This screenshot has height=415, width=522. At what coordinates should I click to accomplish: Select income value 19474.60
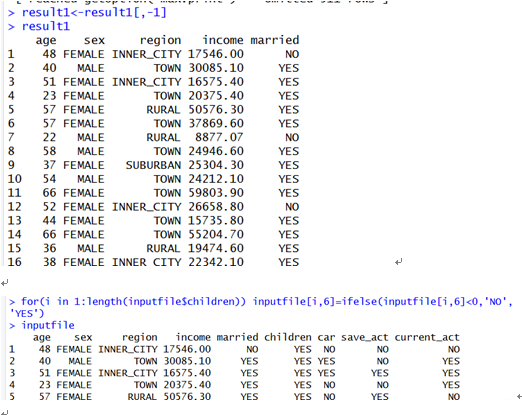(216, 248)
